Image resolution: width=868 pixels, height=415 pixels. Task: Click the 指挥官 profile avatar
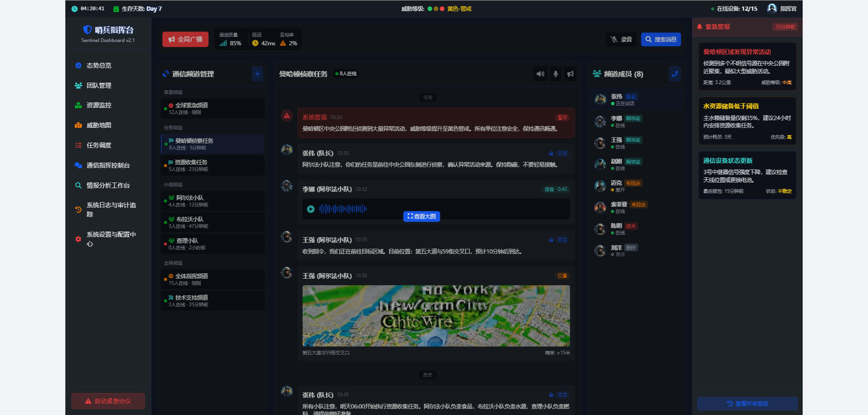pyautogui.click(x=772, y=8)
